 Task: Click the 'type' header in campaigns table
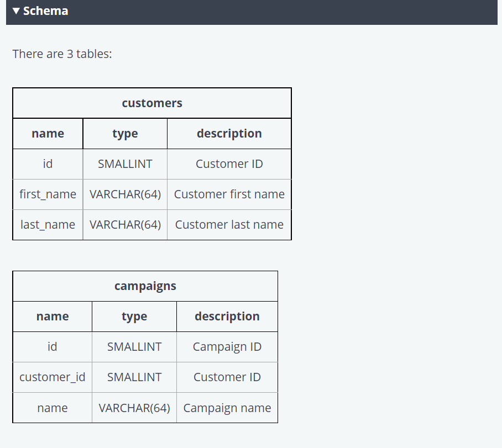[x=134, y=317]
